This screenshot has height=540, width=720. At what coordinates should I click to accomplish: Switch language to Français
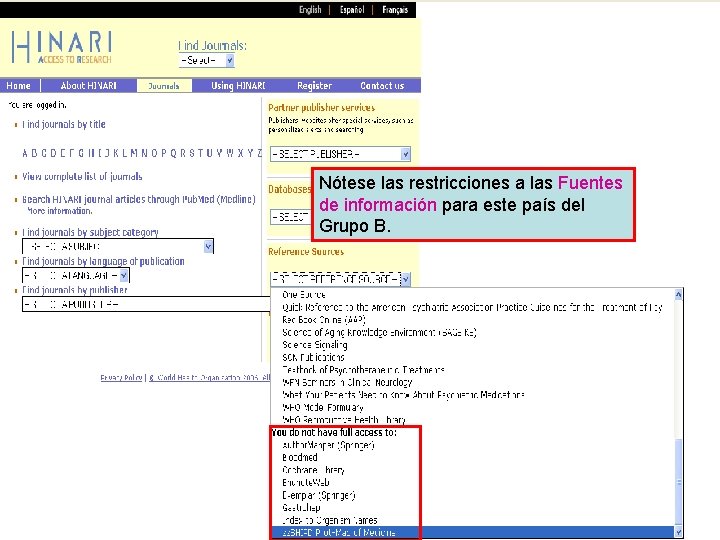click(395, 10)
